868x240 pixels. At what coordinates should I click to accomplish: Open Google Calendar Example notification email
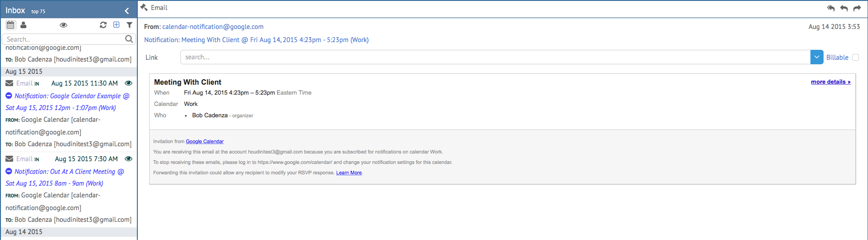(x=68, y=102)
